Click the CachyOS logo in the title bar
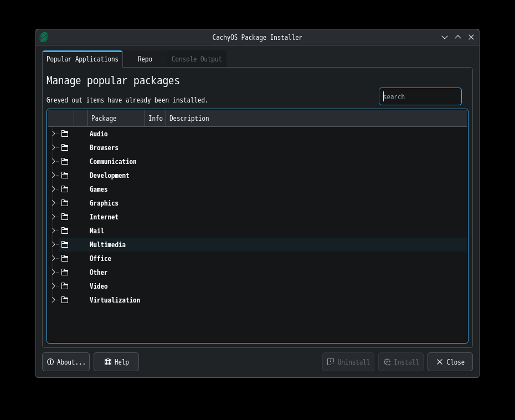 click(43, 37)
